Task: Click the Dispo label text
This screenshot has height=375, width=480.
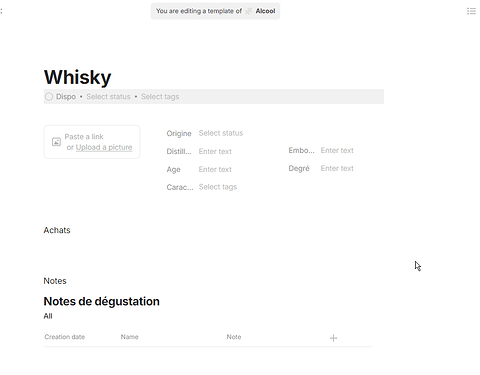Action: coord(66,97)
